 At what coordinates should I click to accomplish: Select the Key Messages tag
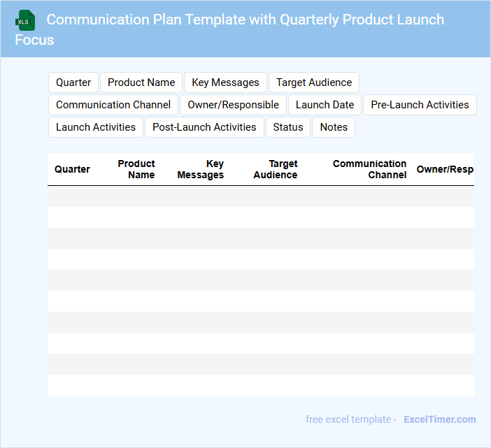tap(225, 82)
